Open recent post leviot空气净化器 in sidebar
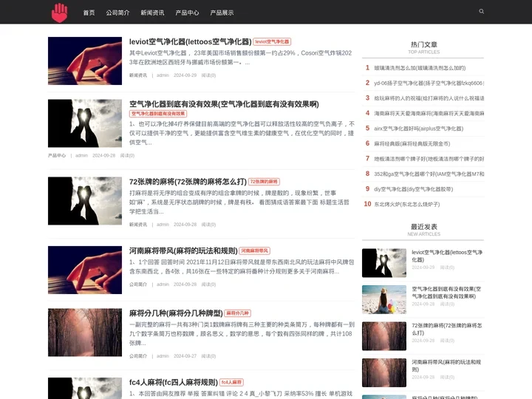The height and width of the screenshot is (399, 532). click(x=447, y=256)
